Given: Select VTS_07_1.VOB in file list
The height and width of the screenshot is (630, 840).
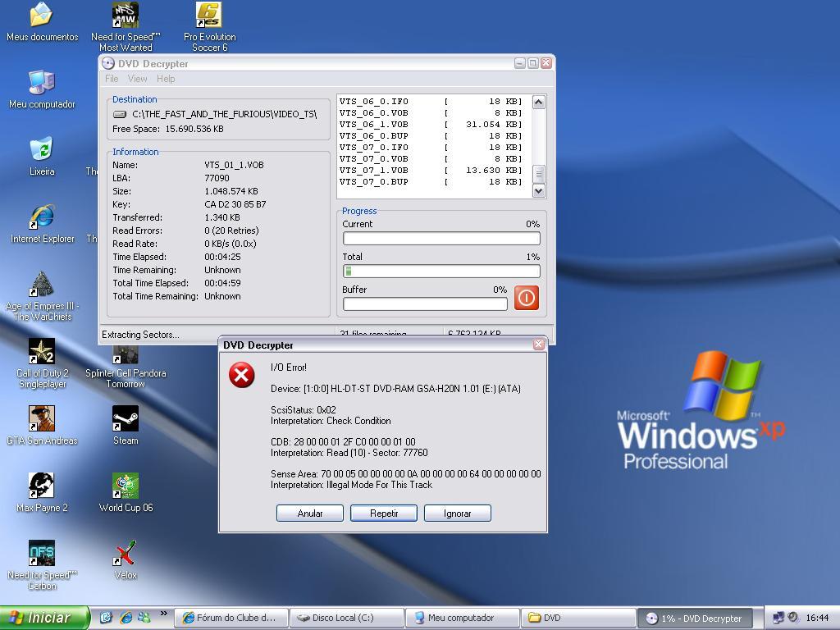Looking at the screenshot, I should [x=431, y=171].
